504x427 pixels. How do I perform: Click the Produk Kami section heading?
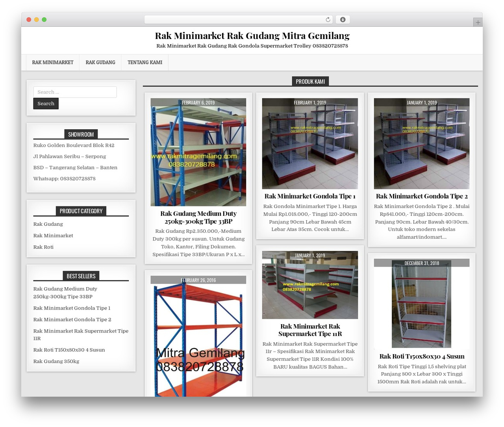tap(310, 82)
